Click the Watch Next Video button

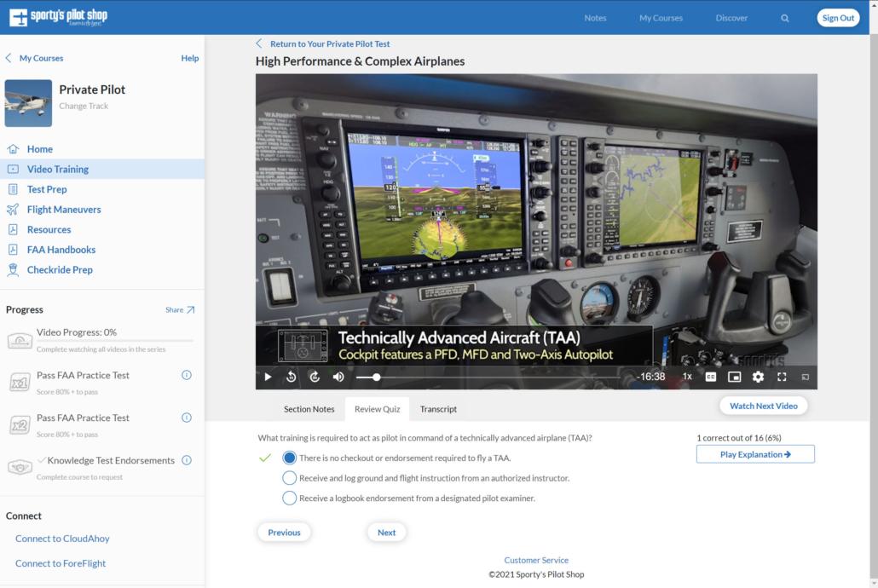point(763,406)
